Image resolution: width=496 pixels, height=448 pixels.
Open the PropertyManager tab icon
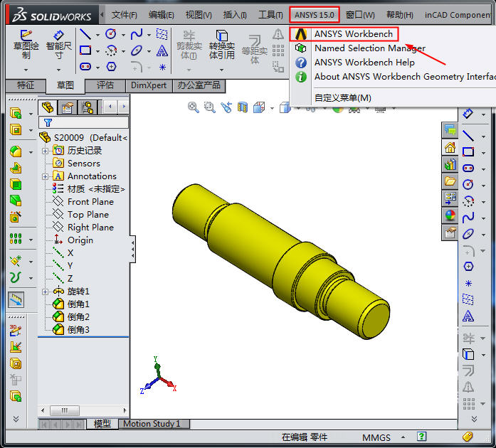click(68, 107)
